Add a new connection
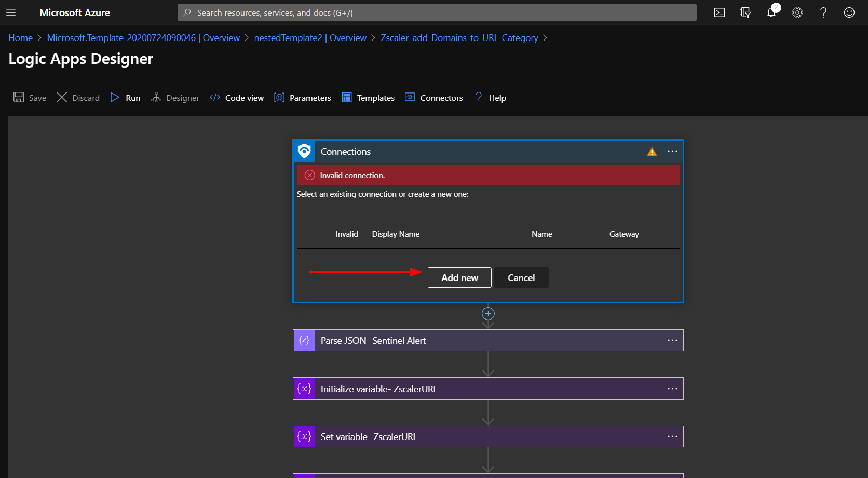The height and width of the screenshot is (478, 868). [459, 277]
